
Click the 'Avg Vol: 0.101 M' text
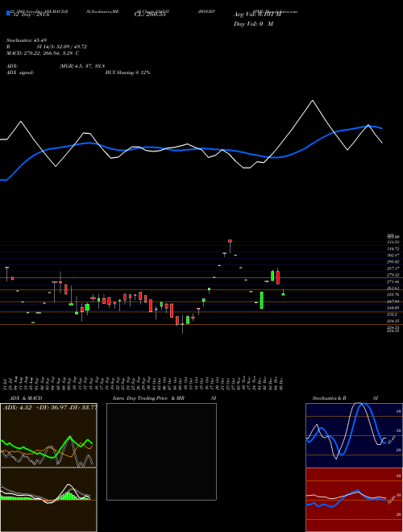click(x=258, y=15)
